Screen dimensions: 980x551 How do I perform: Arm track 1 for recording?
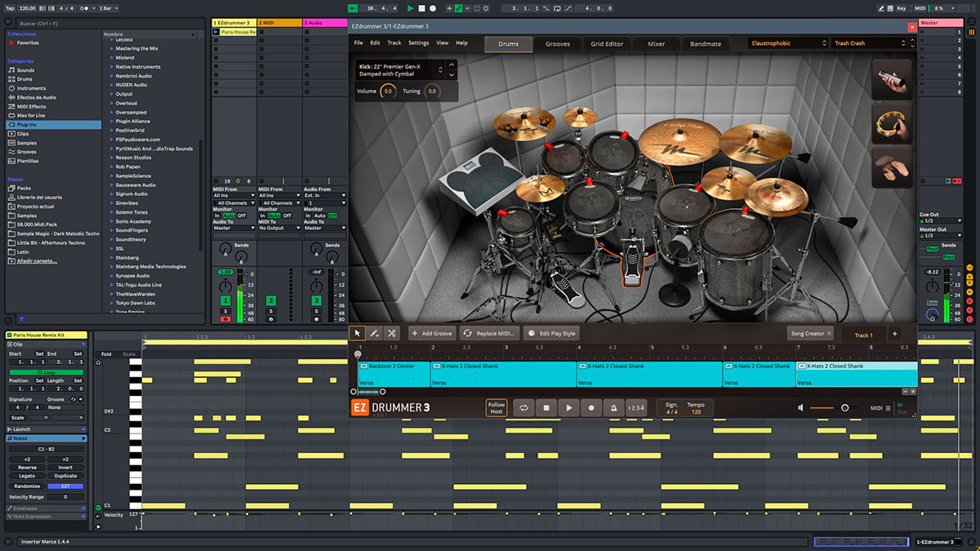225,318
